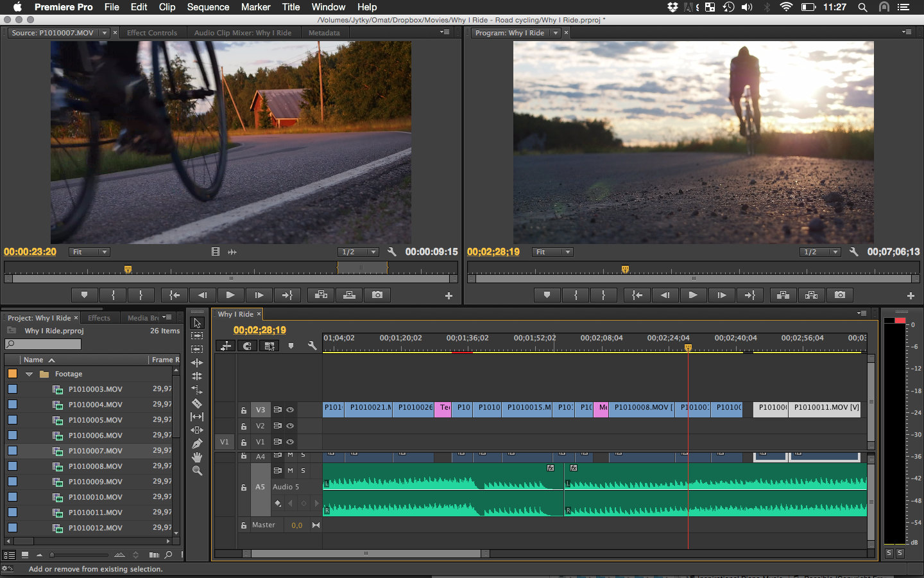Choose the Hand tool
This screenshot has height=578, width=924.
coord(197,457)
